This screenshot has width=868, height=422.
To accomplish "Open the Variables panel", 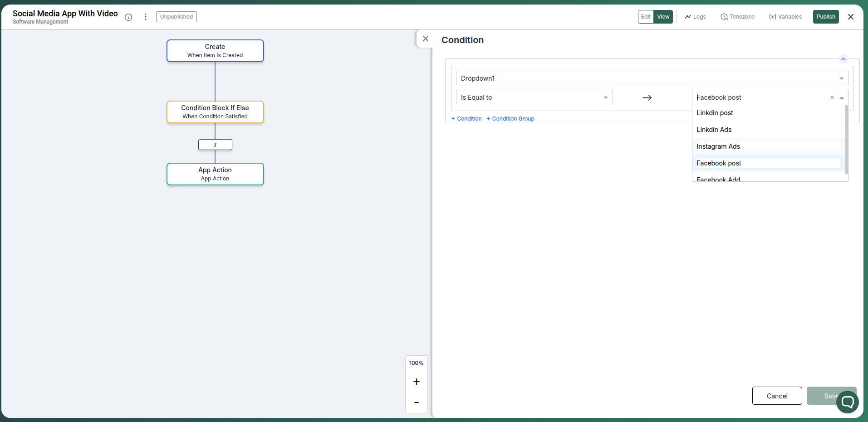I will click(785, 17).
